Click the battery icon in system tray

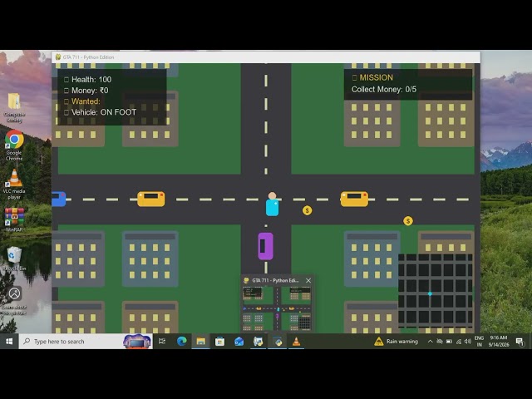tap(449, 342)
